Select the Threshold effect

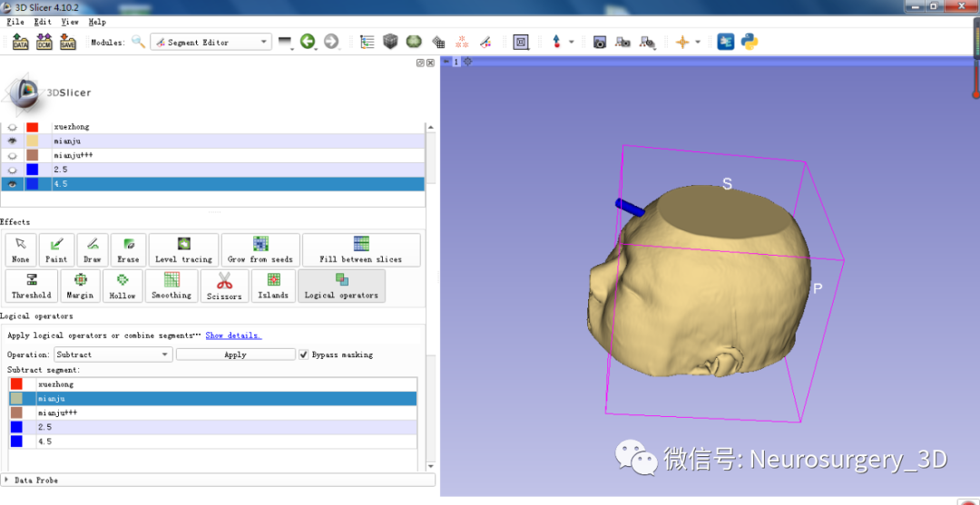tap(31, 286)
